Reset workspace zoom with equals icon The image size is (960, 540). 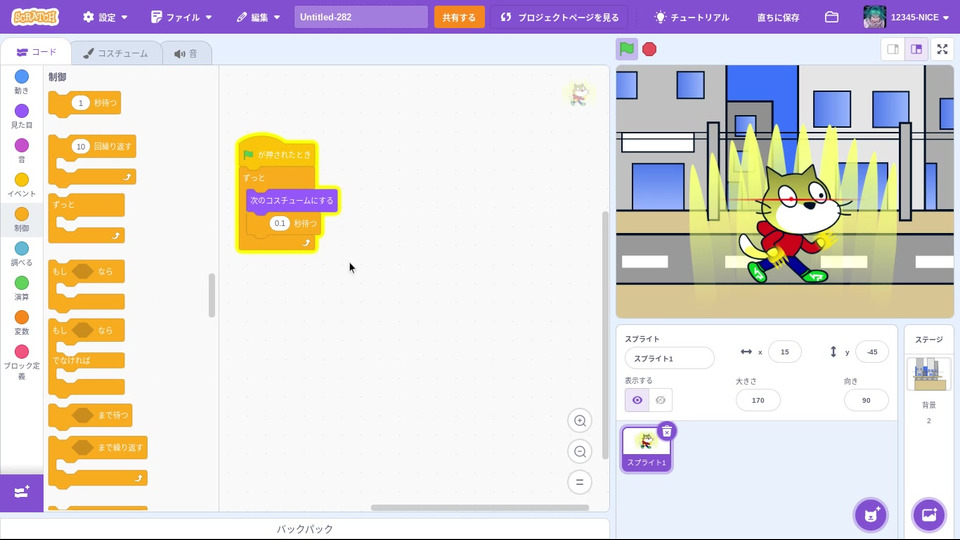pos(579,482)
